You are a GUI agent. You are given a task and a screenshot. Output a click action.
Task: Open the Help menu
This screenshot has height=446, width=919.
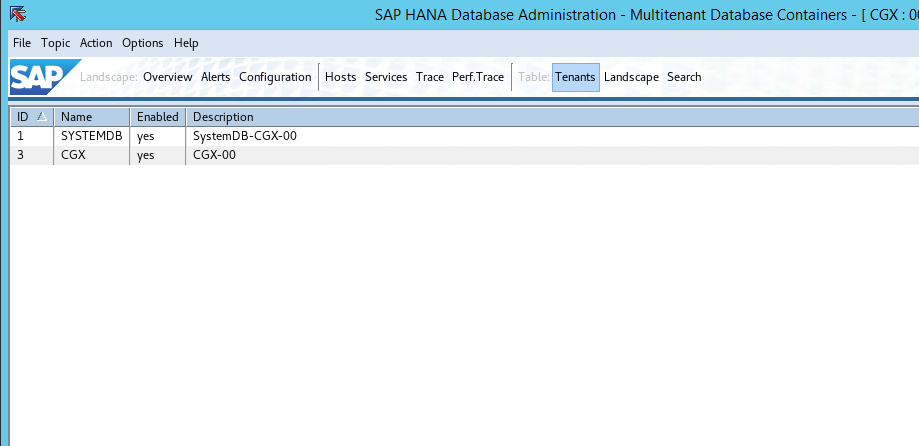(x=186, y=43)
